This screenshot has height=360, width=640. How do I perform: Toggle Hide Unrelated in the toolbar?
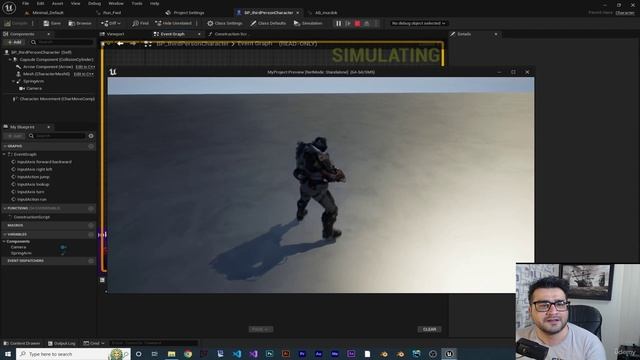tap(173, 23)
